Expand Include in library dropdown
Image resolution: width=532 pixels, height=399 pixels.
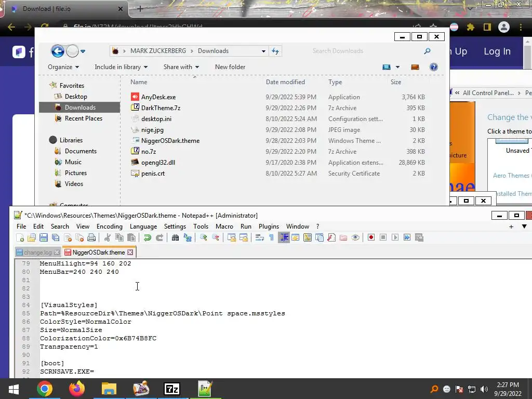tap(121, 67)
